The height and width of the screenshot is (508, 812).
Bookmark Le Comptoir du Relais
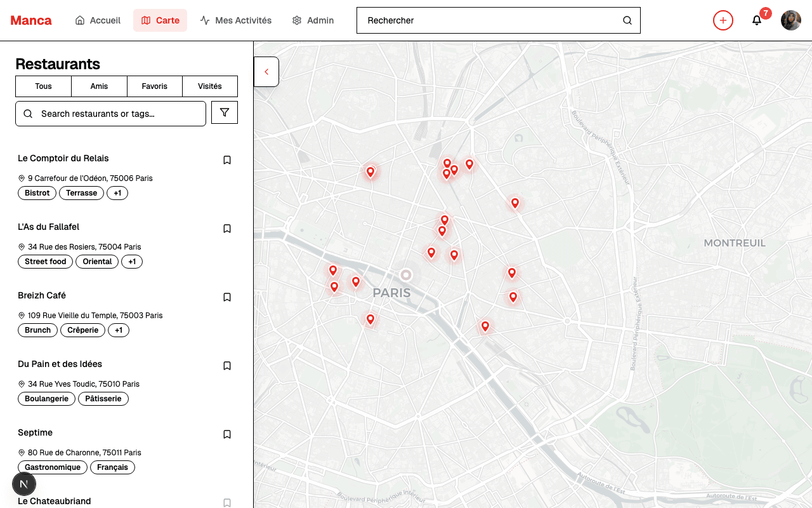pyautogui.click(x=227, y=159)
